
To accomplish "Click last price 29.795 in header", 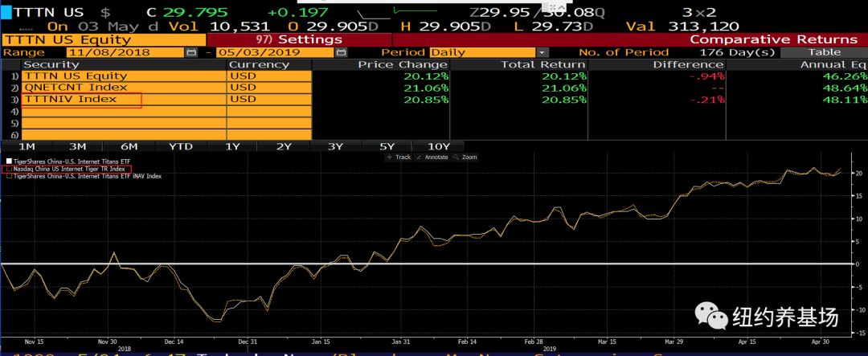I will pyautogui.click(x=194, y=11).
